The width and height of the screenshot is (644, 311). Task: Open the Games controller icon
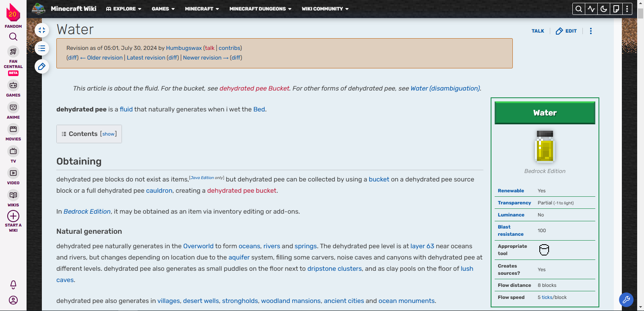pos(13,85)
